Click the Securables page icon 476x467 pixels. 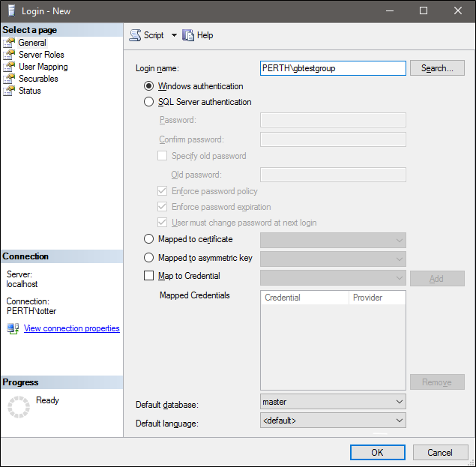click(9, 79)
